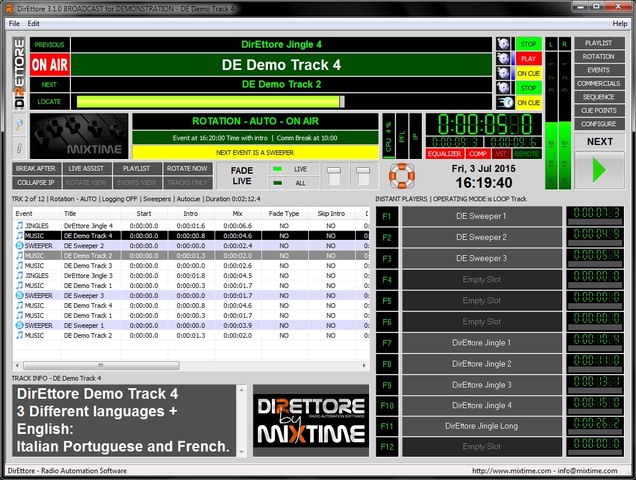Click the player 3 disc icon

[x=503, y=73]
